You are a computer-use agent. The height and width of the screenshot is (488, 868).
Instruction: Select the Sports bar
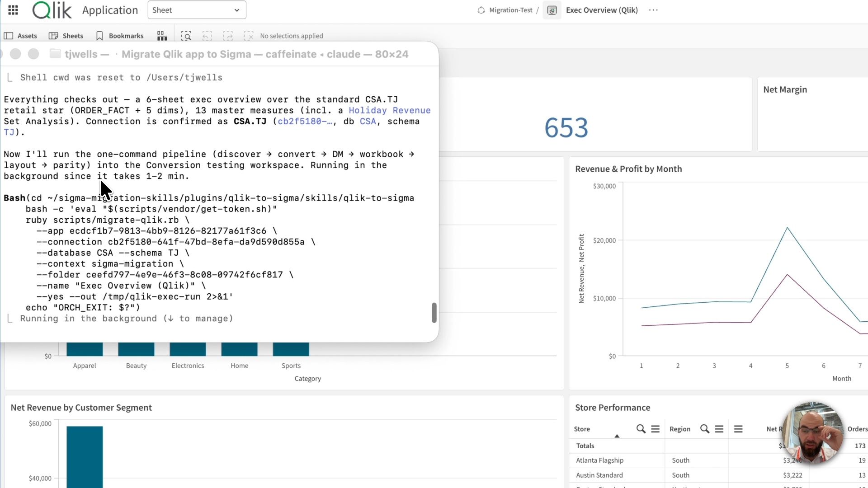[291, 349]
